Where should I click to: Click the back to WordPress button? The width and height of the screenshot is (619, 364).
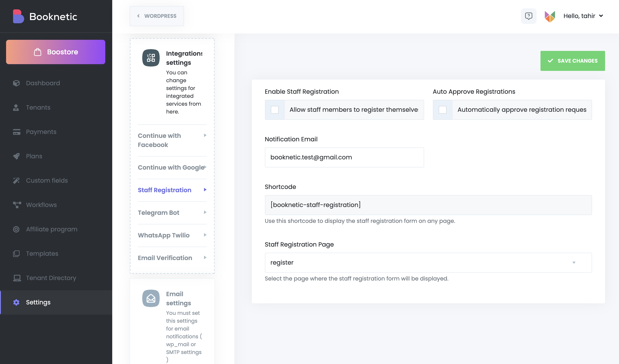157,16
